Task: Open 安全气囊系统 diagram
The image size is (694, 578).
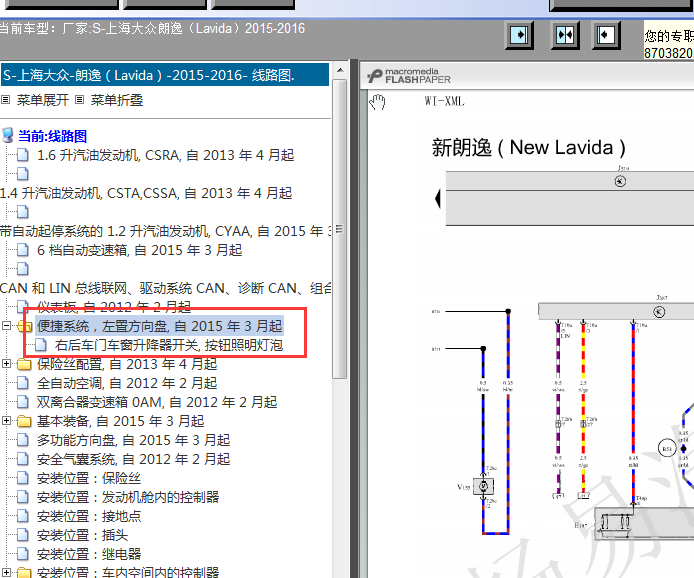Action: click(133, 459)
